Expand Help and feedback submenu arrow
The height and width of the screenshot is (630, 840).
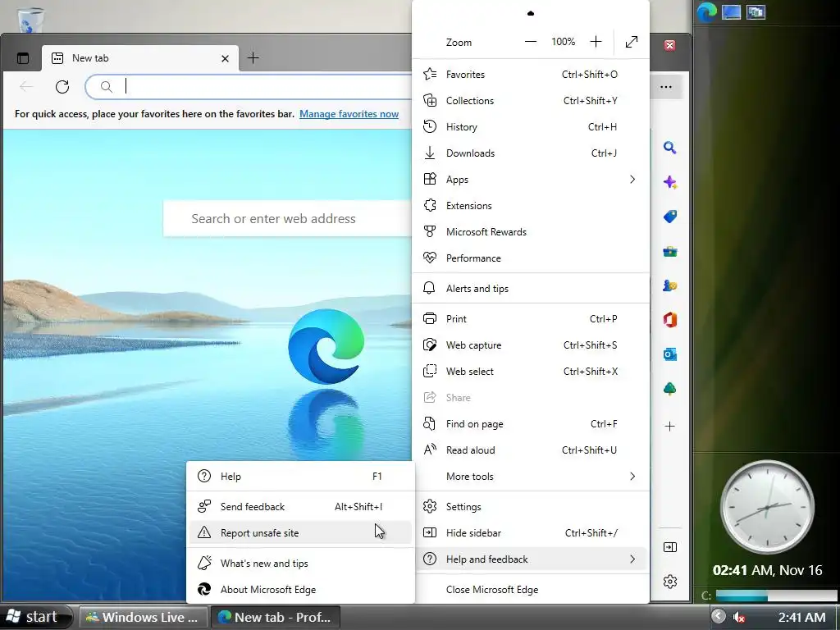click(632, 559)
